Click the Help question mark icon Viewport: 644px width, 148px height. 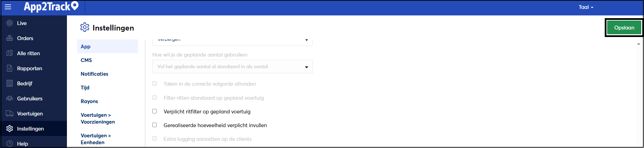pyautogui.click(x=10, y=144)
